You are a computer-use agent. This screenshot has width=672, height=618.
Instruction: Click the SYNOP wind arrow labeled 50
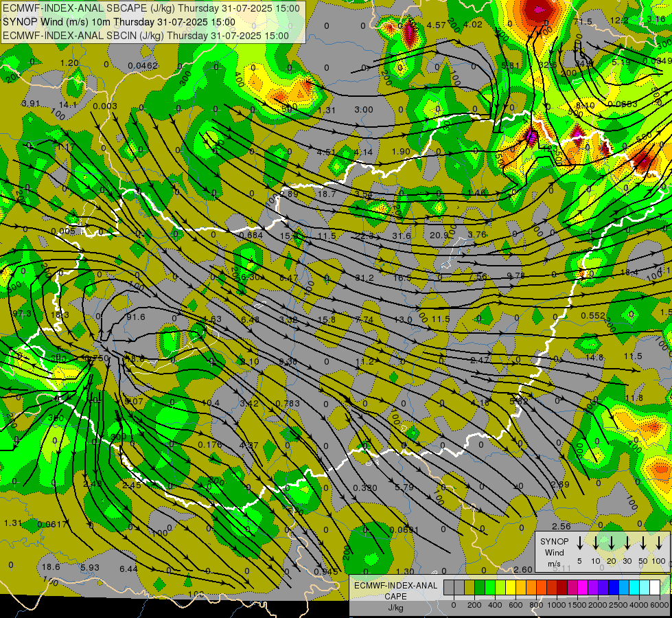click(643, 543)
